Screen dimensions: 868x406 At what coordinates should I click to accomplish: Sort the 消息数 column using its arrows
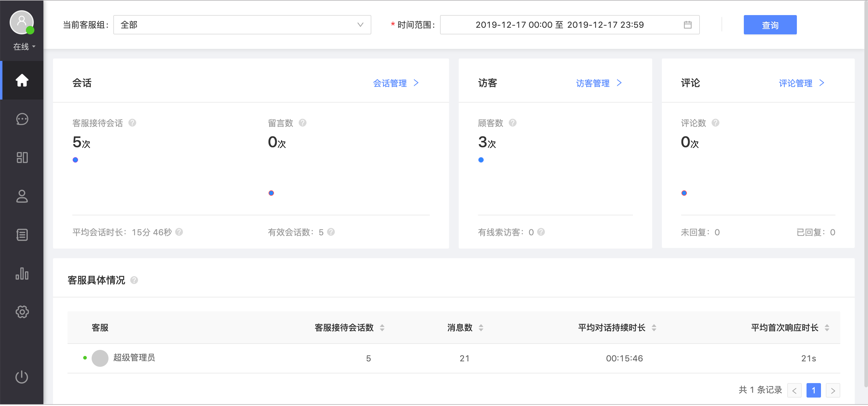[481, 328]
